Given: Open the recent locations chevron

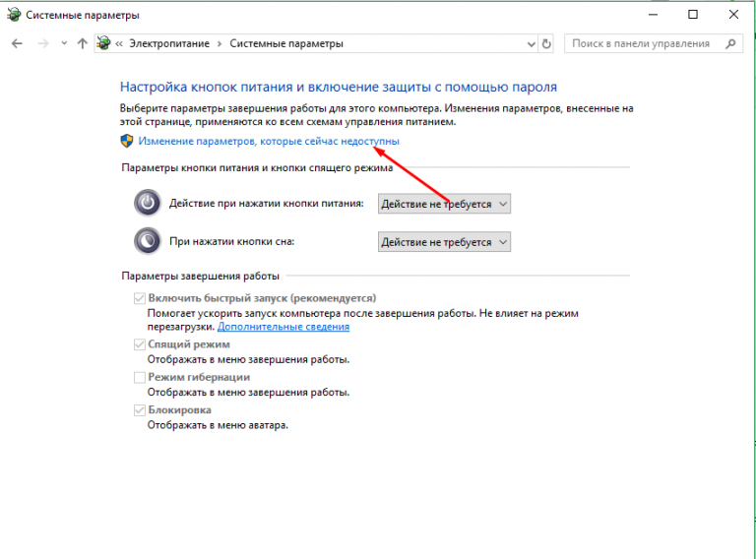Looking at the screenshot, I should click(x=63, y=44).
